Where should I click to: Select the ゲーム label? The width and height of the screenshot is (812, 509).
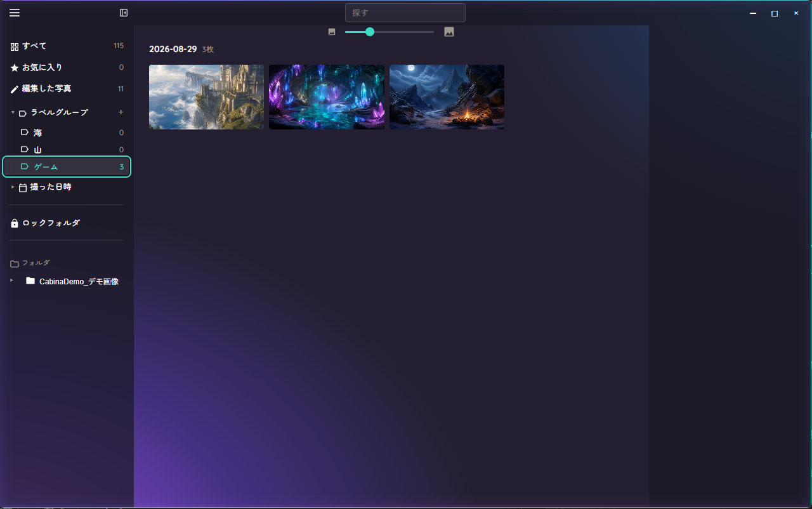click(x=67, y=167)
